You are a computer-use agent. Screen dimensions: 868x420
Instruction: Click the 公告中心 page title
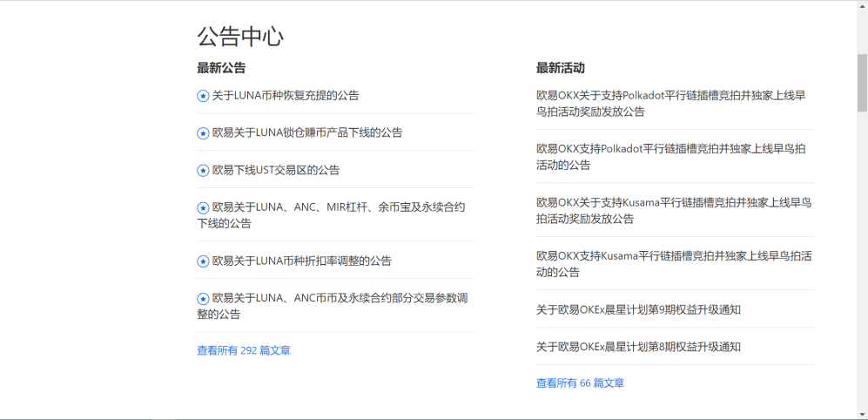[x=240, y=37]
